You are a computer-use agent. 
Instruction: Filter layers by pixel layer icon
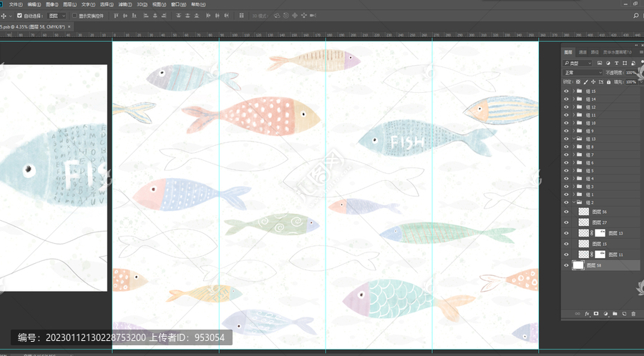pos(600,63)
